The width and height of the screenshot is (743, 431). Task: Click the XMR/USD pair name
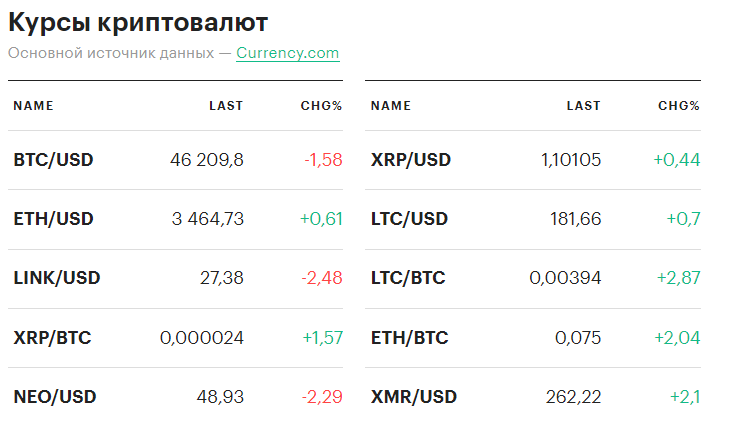pos(413,397)
